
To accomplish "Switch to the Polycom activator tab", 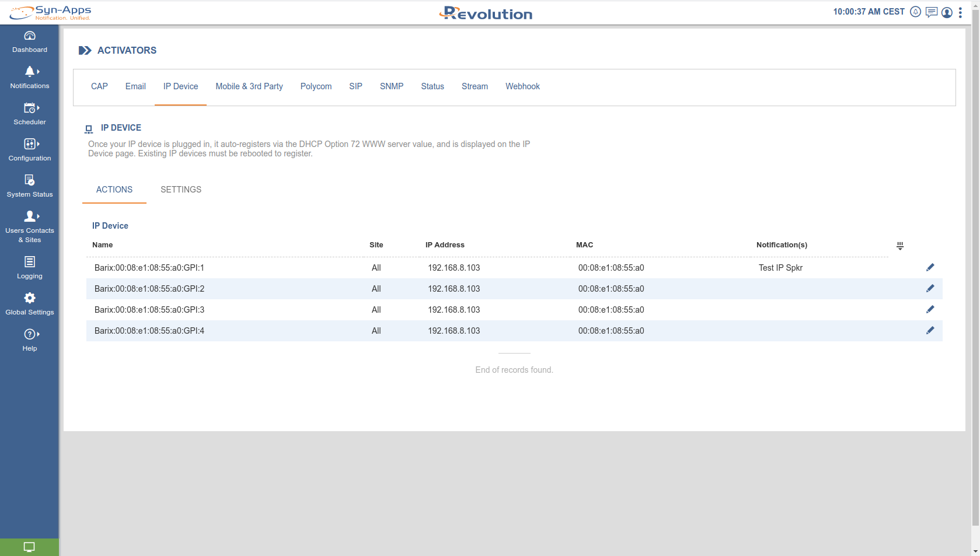I will click(316, 86).
